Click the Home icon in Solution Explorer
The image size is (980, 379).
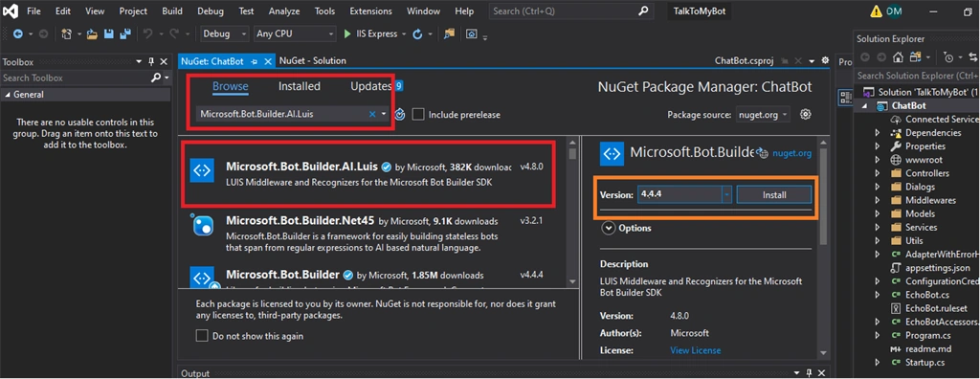tap(898, 56)
